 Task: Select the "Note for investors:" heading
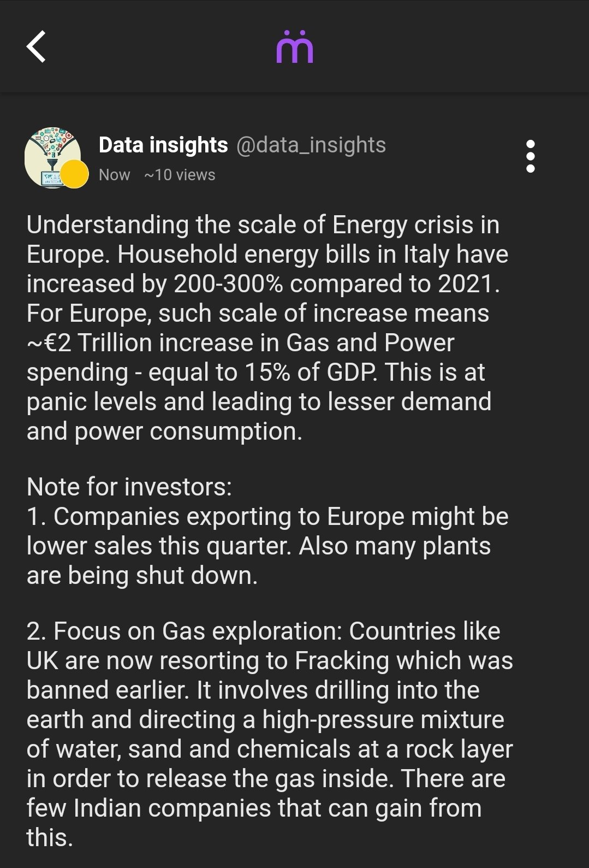click(x=129, y=487)
